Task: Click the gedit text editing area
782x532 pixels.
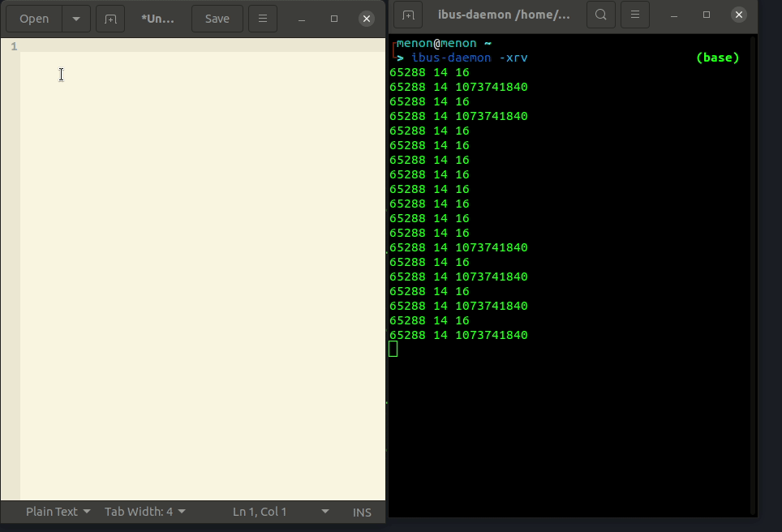Action: [203, 269]
